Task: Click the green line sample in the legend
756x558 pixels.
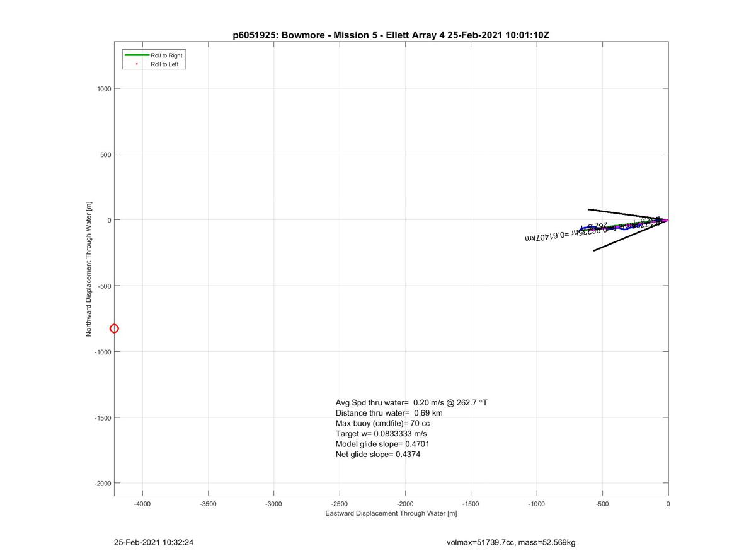Action: pyautogui.click(x=137, y=55)
